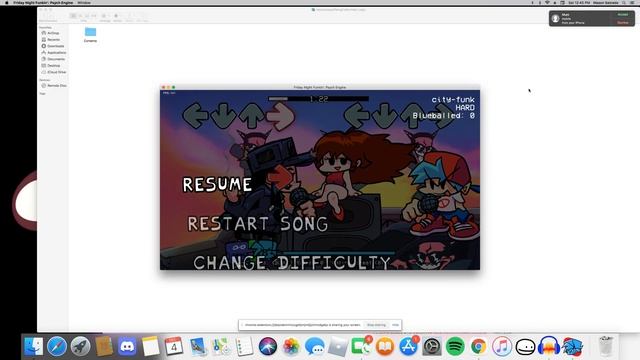640x360 pixels.
Task: Open Wi-Fi status in menu bar
Action: click(547, 2)
